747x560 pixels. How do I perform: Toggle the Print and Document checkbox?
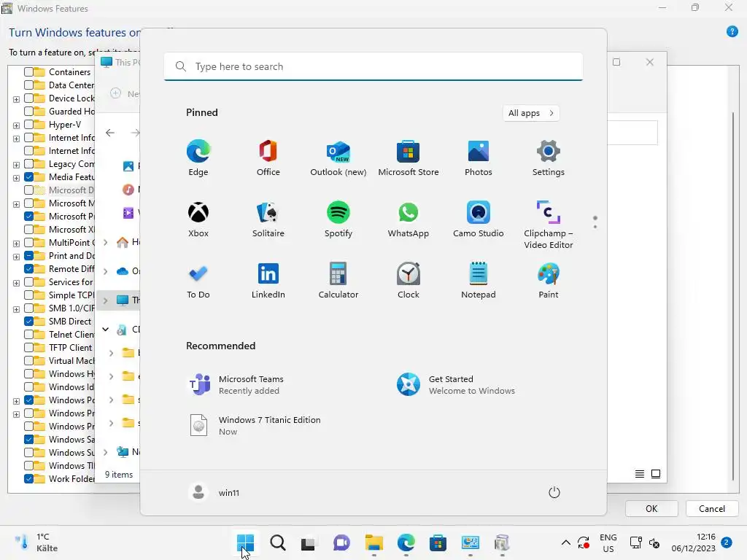(x=28, y=256)
